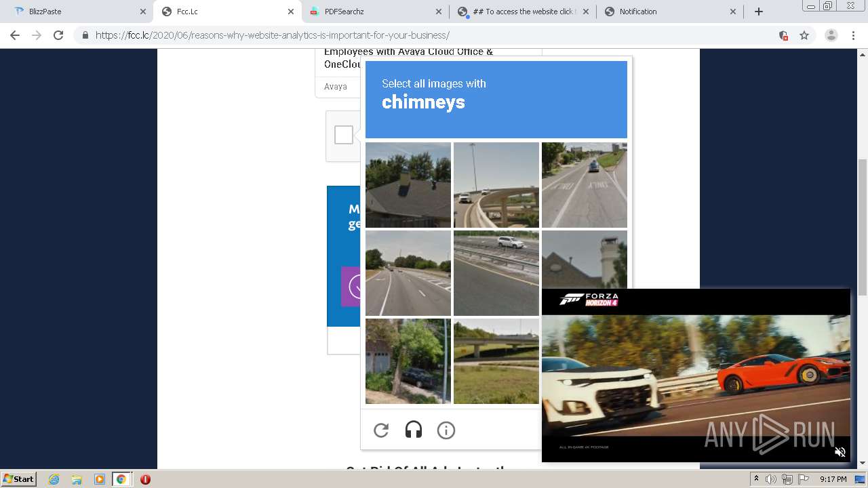Screen dimensions: 868x488
Task: Select the curved overpass ramp captcha tile
Action: click(x=496, y=185)
